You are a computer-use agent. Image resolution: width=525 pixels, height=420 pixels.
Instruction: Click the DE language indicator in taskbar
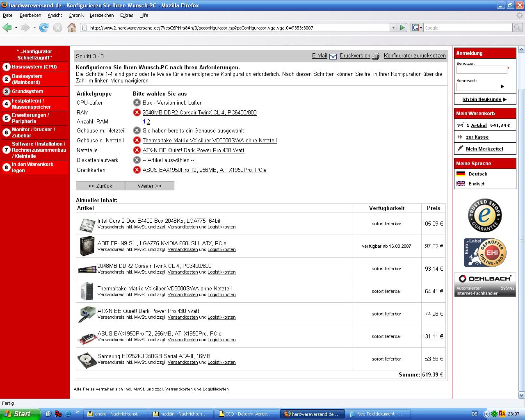(x=475, y=414)
